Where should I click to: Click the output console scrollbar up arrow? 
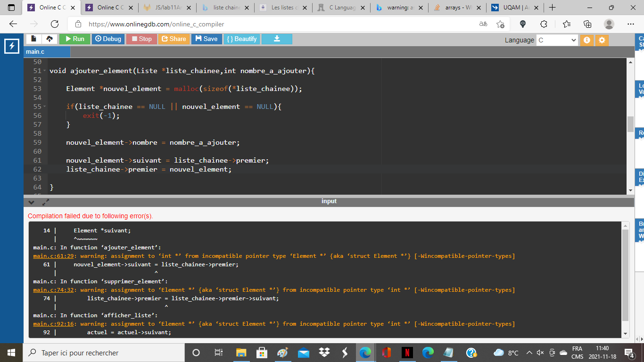coord(626,225)
